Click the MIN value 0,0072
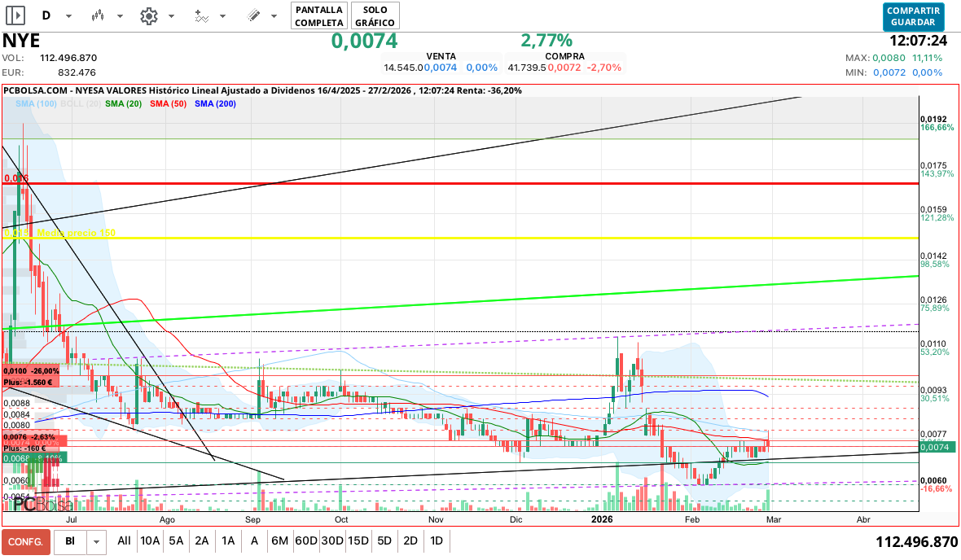This screenshot has width=961, height=560. coord(889,72)
